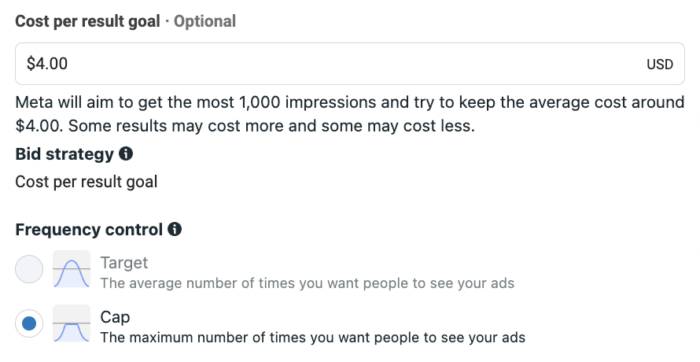The image size is (700, 362).
Task: Focus the Cost per result goal input field
Action: (350, 64)
